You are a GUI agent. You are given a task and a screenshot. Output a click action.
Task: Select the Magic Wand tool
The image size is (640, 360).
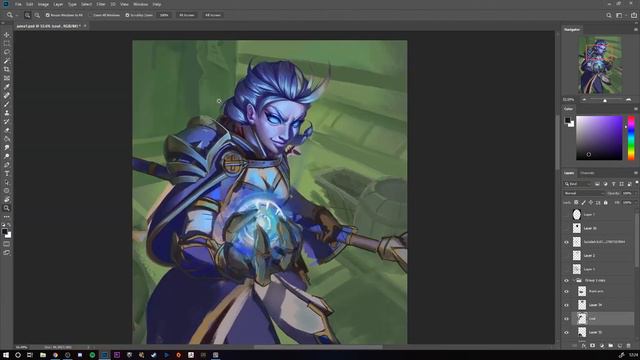click(7, 61)
